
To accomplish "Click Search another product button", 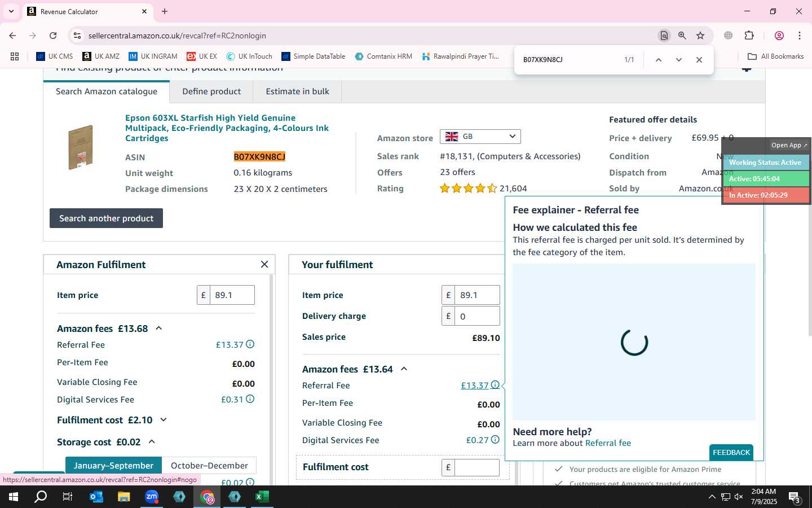I will tap(106, 218).
